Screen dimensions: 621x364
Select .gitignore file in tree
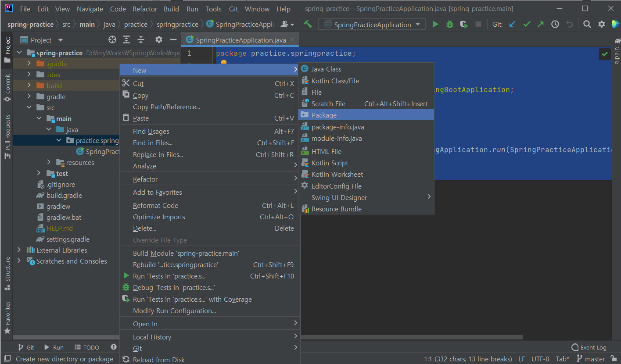pos(61,185)
